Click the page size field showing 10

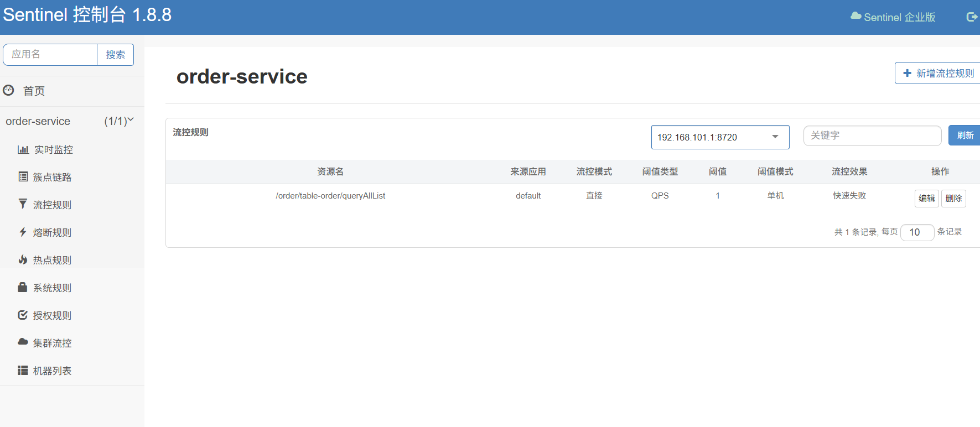pos(917,232)
